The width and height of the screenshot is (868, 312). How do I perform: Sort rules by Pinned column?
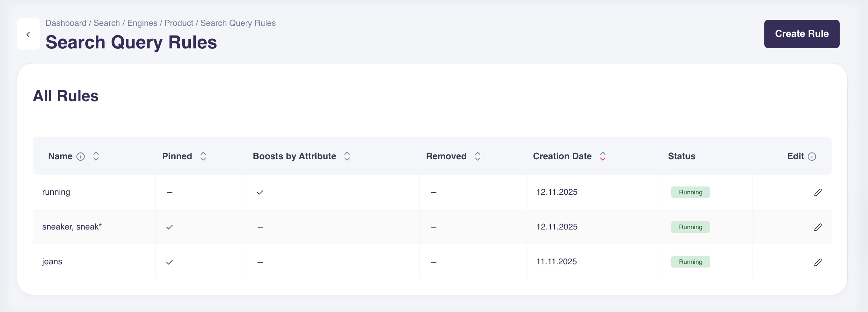coord(203,156)
